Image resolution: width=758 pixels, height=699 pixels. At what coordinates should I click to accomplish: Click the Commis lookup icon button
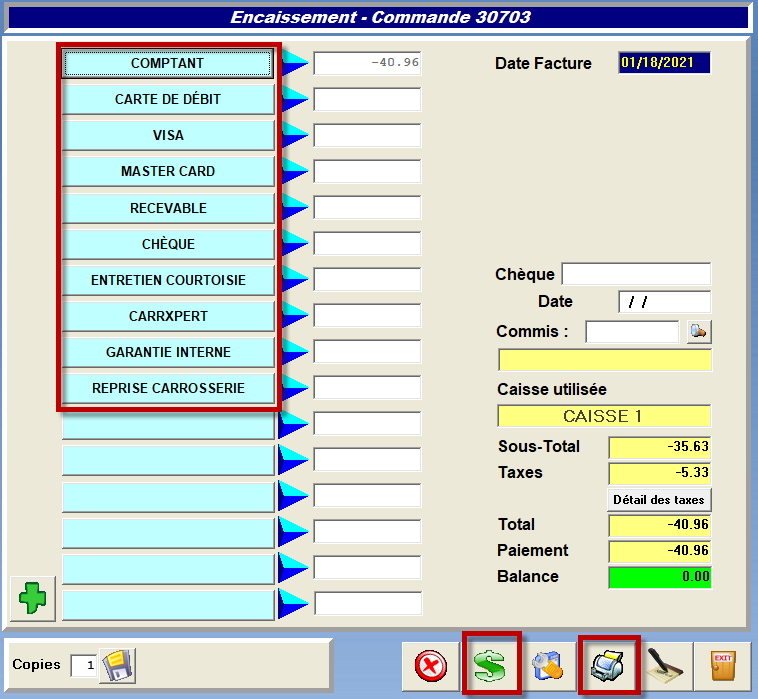699,332
